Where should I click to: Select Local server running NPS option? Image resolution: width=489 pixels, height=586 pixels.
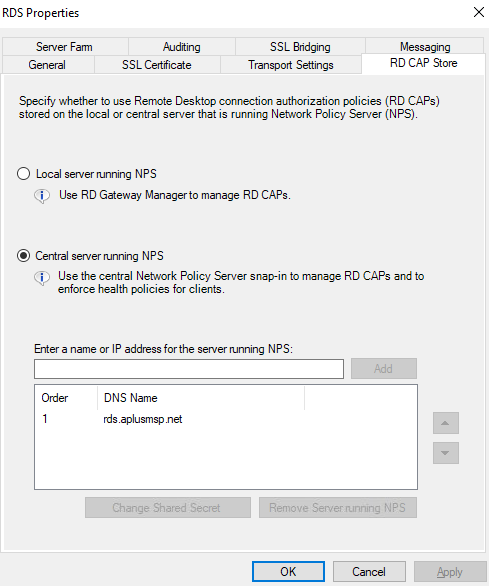pos(24,174)
